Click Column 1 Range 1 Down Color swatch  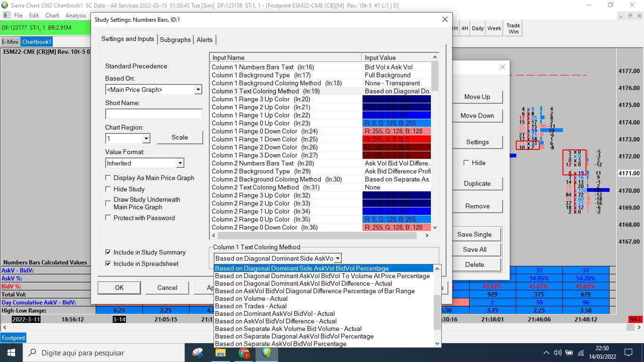point(396,139)
